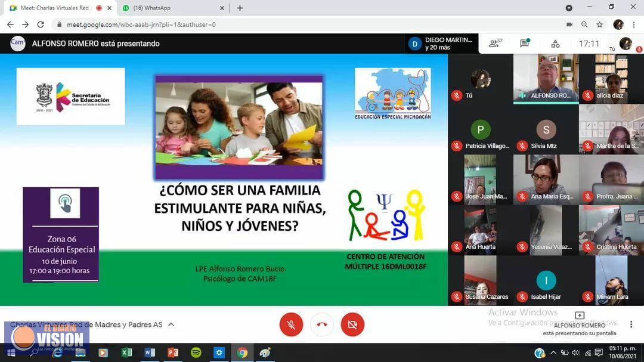Open Excel from the taskbar

coord(126,352)
